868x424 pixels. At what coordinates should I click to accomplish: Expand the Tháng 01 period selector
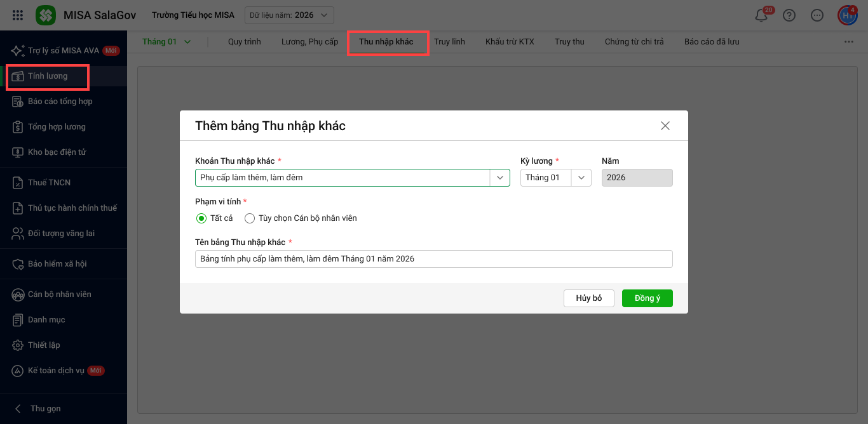[x=166, y=42]
